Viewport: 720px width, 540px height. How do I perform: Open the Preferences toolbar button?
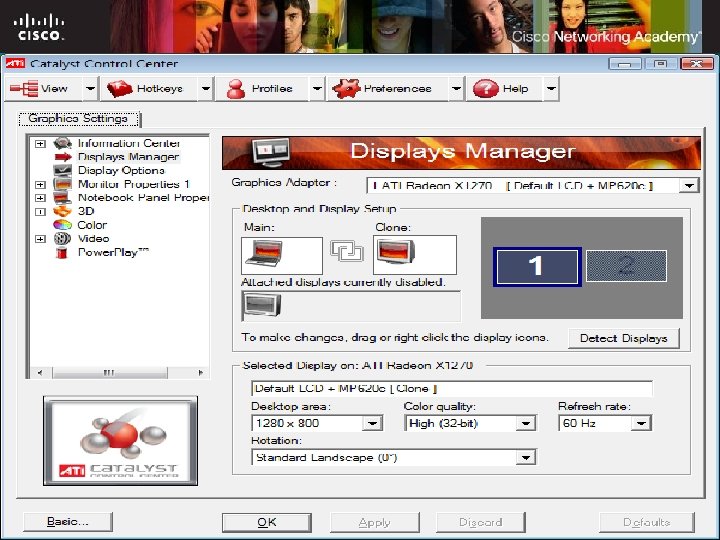click(x=387, y=89)
